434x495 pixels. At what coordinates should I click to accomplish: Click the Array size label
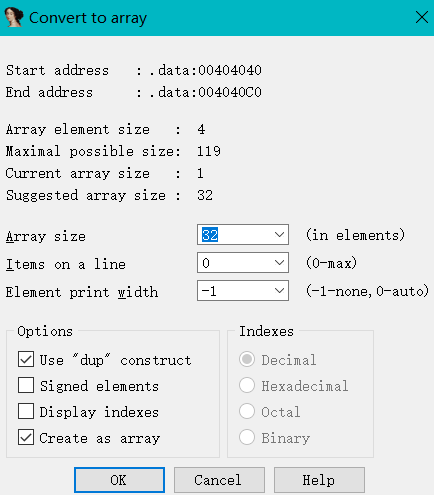(x=46, y=237)
